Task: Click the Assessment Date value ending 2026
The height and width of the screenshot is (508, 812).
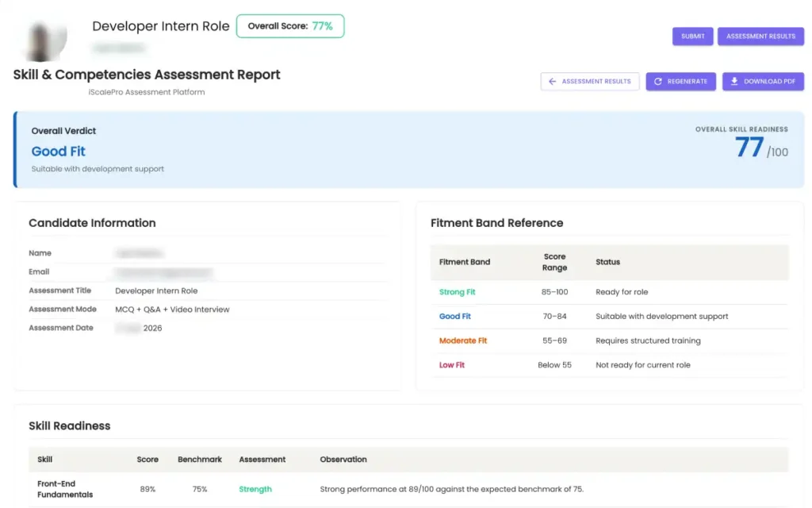Action: (139, 328)
